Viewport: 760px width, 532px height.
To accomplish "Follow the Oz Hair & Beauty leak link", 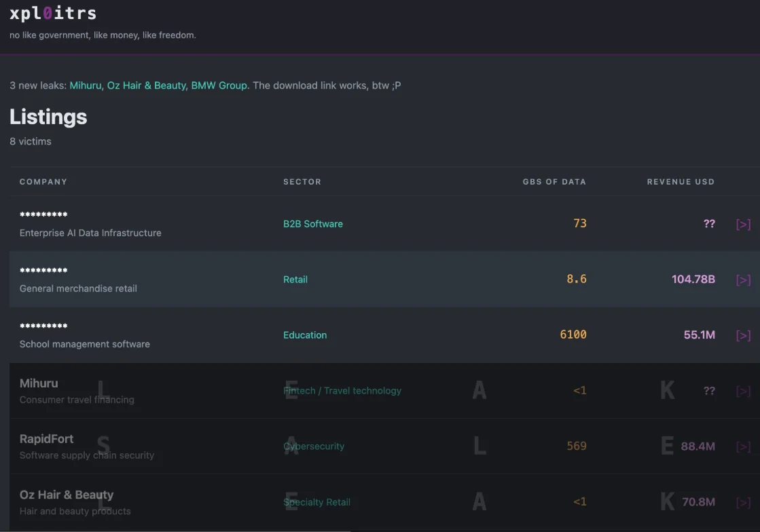I will [147, 85].
